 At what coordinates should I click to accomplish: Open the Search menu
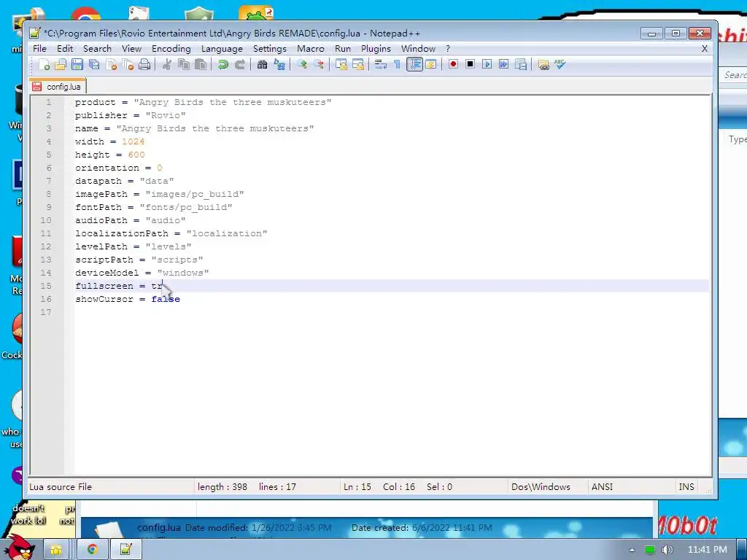tap(97, 49)
